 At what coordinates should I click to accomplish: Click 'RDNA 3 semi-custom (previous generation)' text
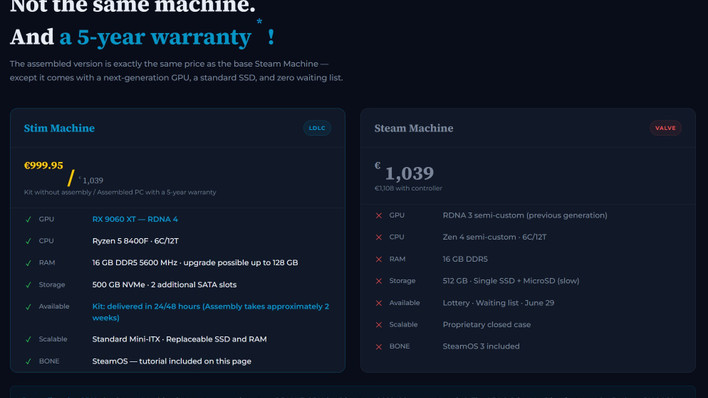tap(525, 215)
